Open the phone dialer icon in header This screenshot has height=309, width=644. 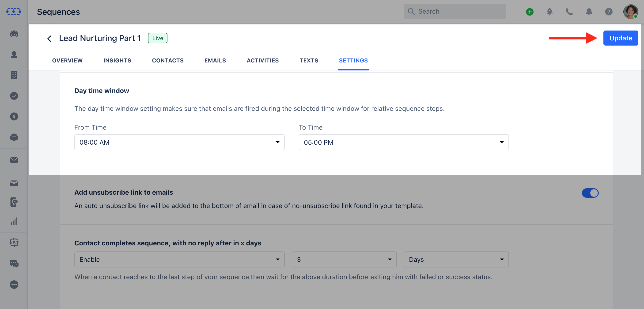point(569,12)
